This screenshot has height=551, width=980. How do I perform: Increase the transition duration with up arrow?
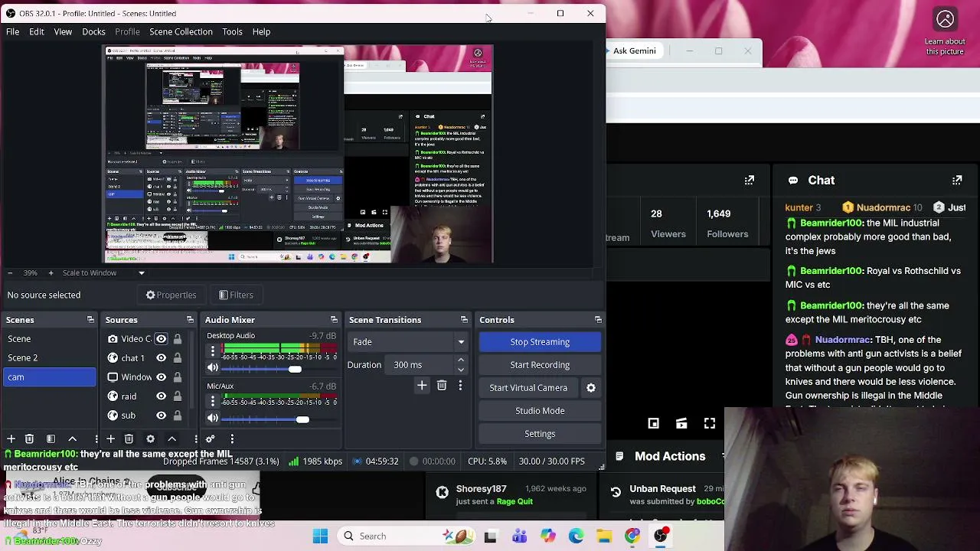tap(461, 360)
